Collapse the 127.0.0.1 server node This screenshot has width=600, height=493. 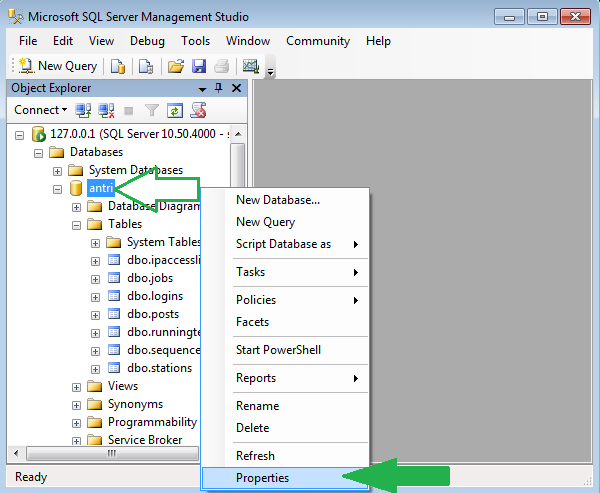click(x=19, y=135)
